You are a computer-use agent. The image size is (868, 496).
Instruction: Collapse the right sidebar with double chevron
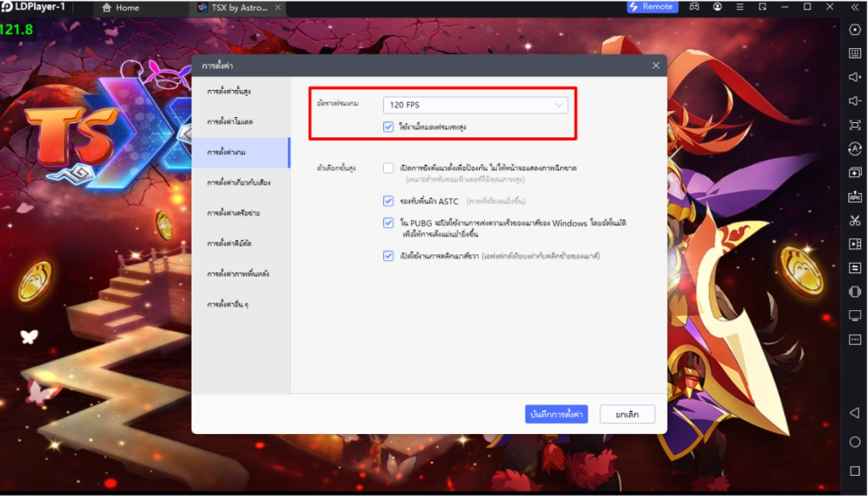854,7
